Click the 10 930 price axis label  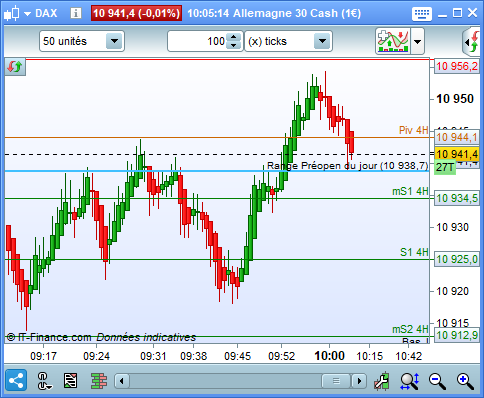point(452,227)
